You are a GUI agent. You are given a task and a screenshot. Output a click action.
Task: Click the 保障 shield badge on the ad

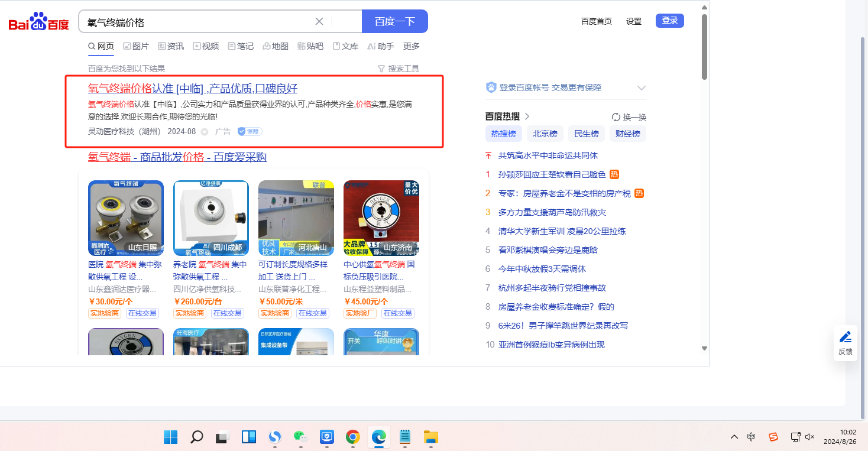click(x=250, y=131)
